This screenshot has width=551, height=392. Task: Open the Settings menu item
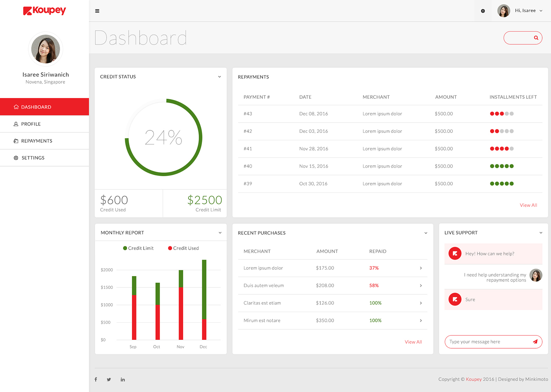pos(44,158)
